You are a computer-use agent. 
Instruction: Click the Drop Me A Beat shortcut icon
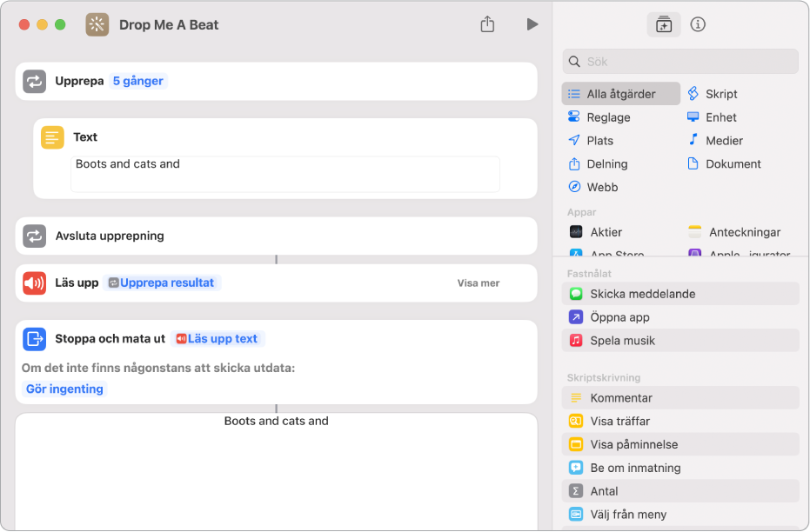point(97,24)
